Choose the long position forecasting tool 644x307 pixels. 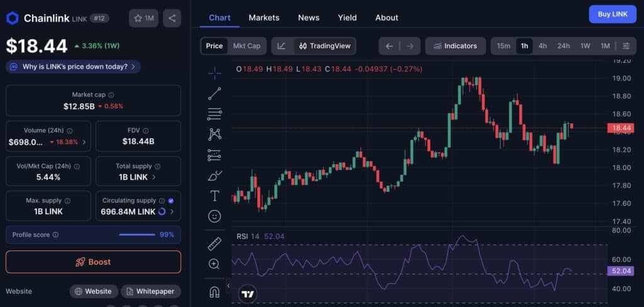[214, 155]
